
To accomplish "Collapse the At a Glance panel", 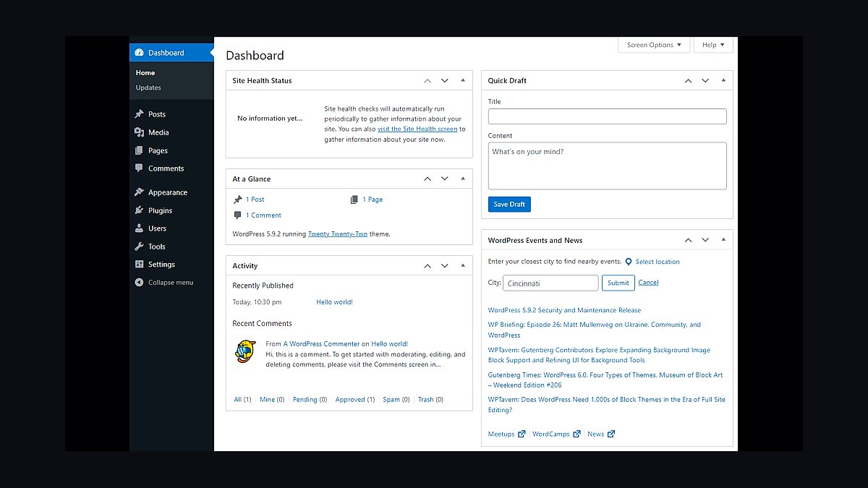I will 463,179.
